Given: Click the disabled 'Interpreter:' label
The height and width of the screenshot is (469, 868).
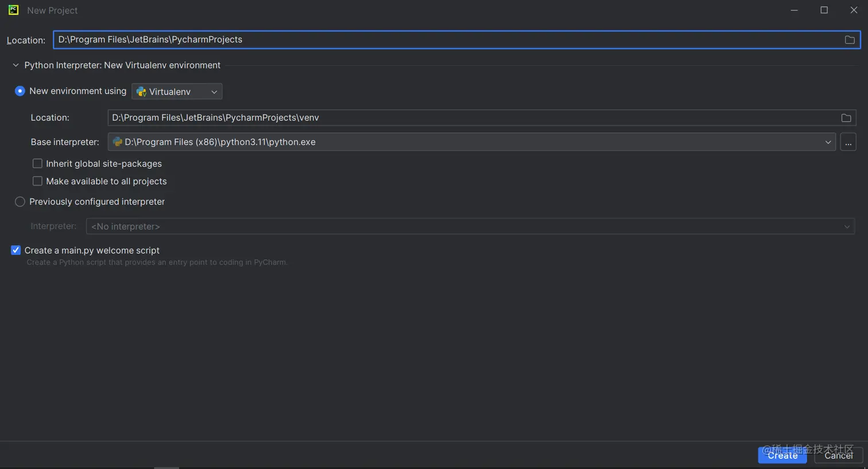Looking at the screenshot, I should 53,226.
